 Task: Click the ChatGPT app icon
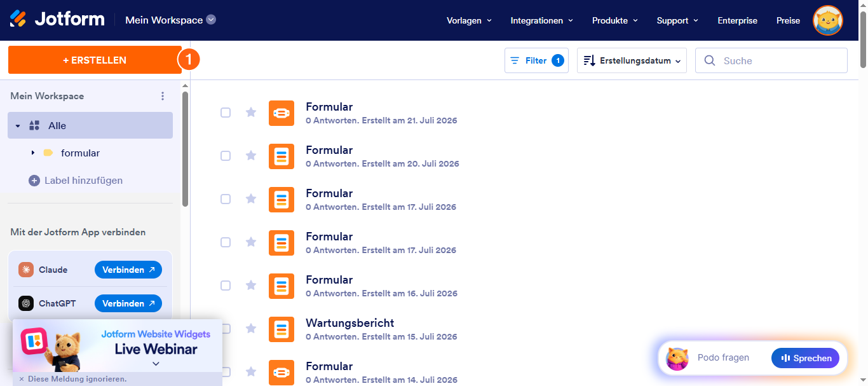point(26,303)
